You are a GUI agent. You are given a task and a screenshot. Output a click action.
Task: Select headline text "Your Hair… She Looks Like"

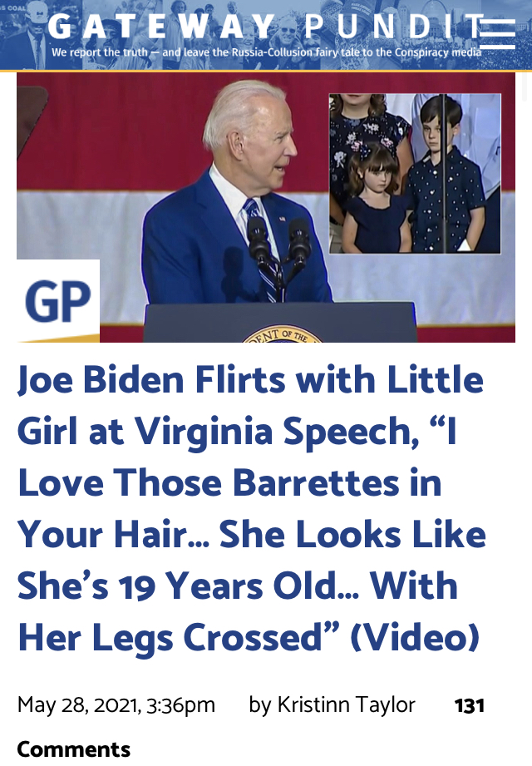click(252, 535)
